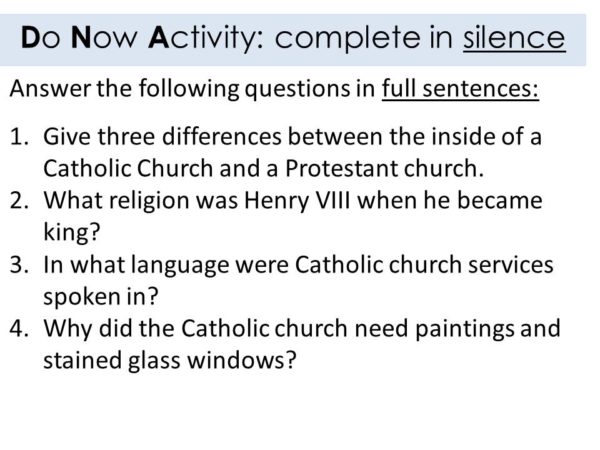600x450 pixels.
Task: Click the "Answer the following questions" instruction line
Action: 193,88
